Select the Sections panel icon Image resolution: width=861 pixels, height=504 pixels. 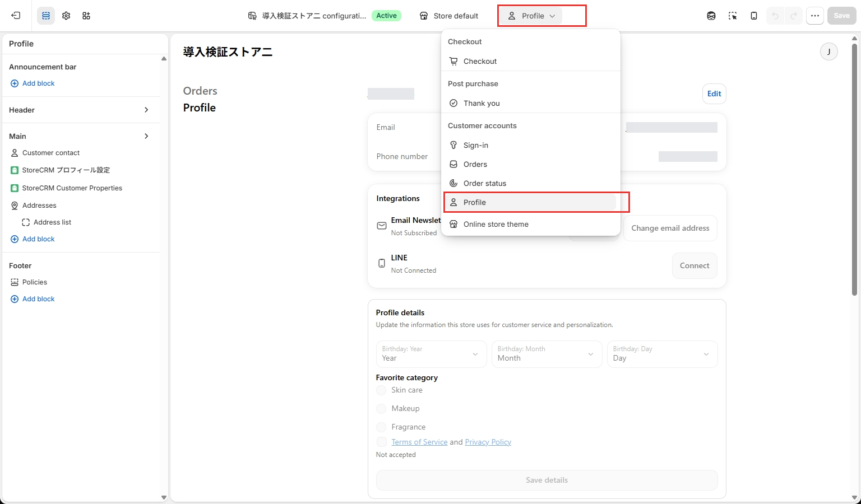(x=46, y=16)
